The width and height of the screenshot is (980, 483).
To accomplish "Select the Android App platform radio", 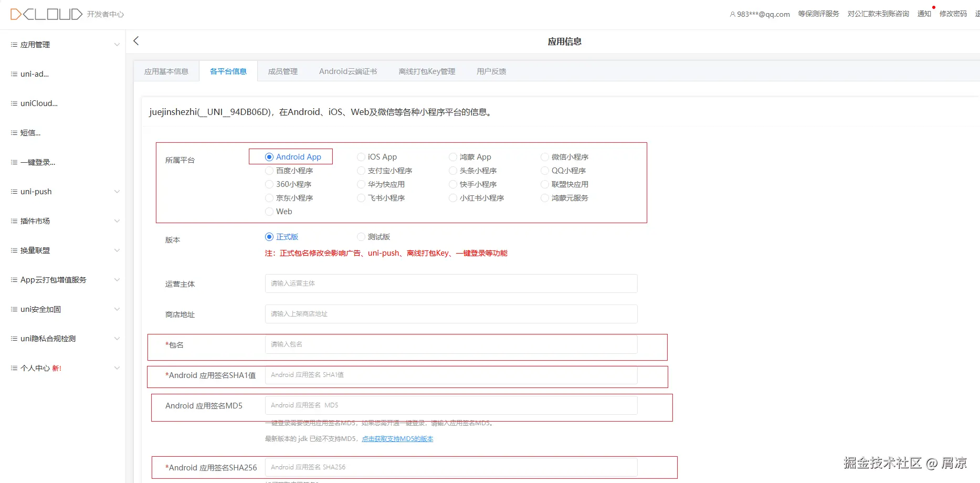I will pyautogui.click(x=269, y=157).
